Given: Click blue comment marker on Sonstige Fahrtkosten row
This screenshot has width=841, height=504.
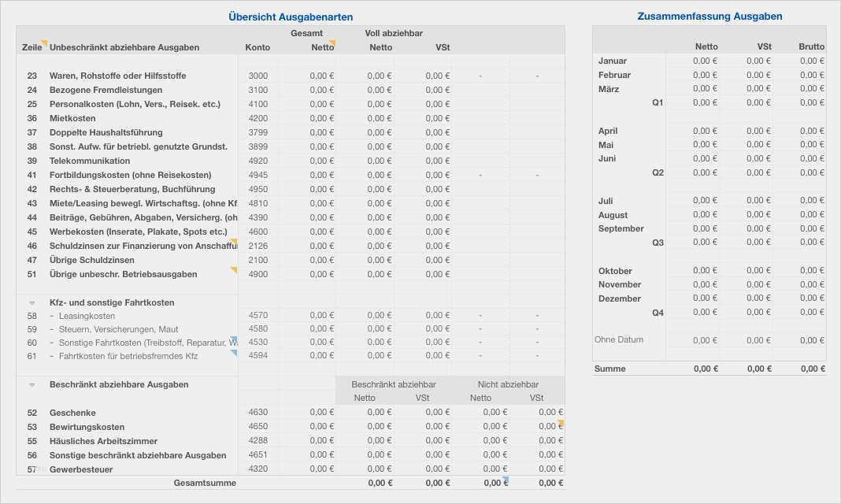Looking at the screenshot, I should point(234,339).
